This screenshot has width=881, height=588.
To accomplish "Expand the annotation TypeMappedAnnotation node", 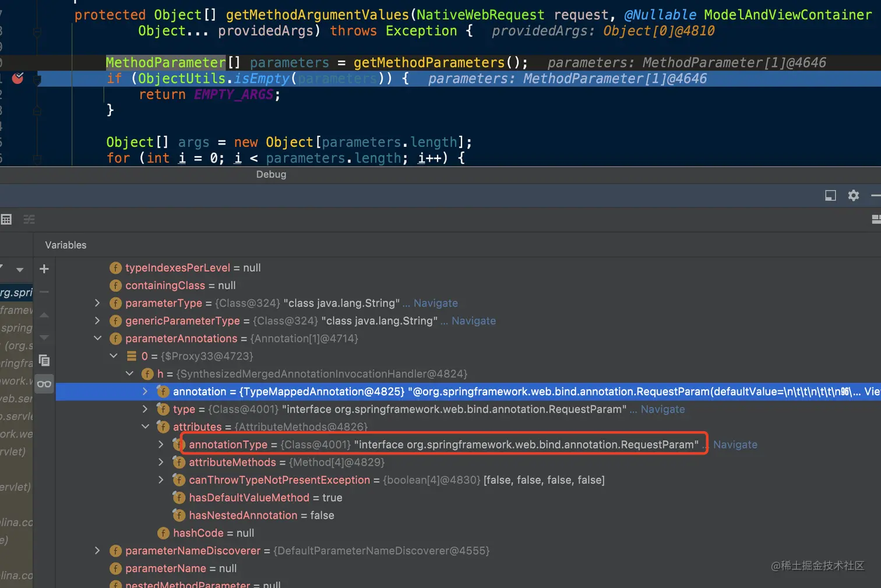I will pos(145,392).
